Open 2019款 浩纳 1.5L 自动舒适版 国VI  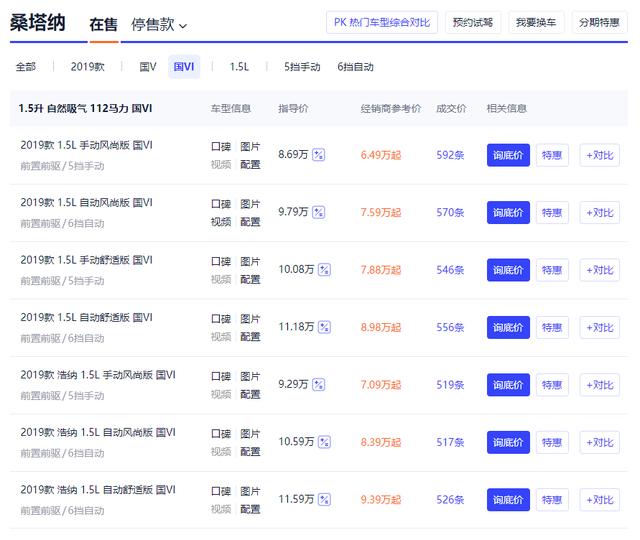click(98, 489)
